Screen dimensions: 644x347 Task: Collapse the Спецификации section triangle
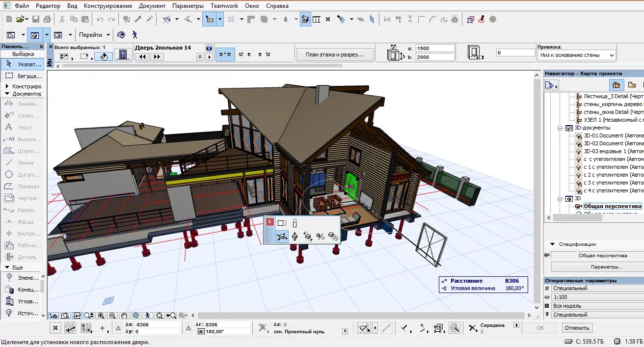pyautogui.click(x=553, y=244)
